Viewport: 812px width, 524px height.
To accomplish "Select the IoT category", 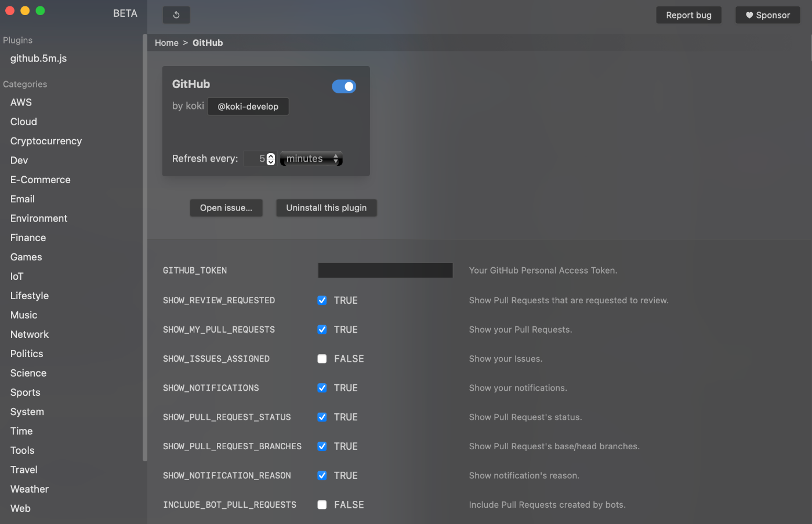I will 17,276.
